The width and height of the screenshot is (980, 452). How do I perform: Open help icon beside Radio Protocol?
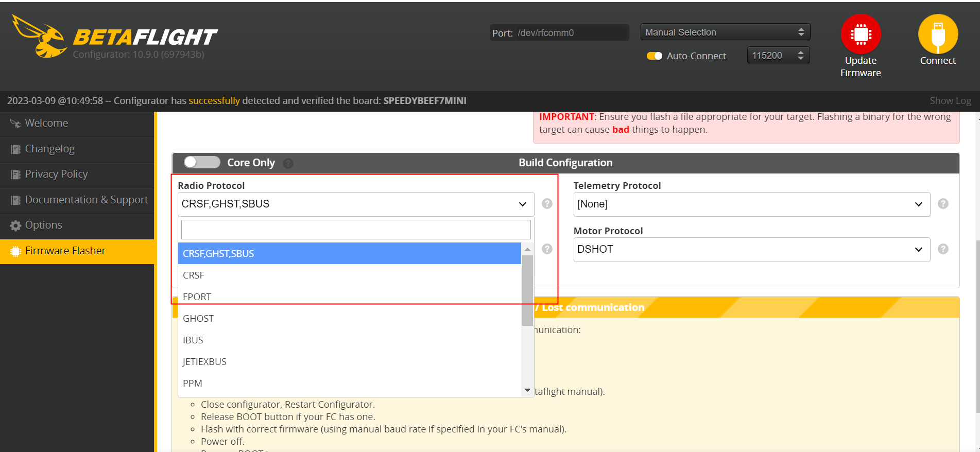pyautogui.click(x=547, y=204)
